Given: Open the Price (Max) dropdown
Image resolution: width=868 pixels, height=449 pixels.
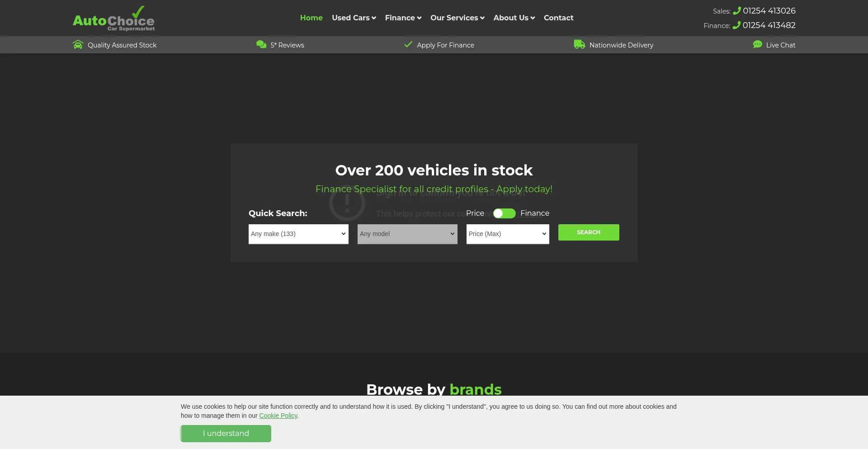Looking at the screenshot, I should tap(508, 234).
